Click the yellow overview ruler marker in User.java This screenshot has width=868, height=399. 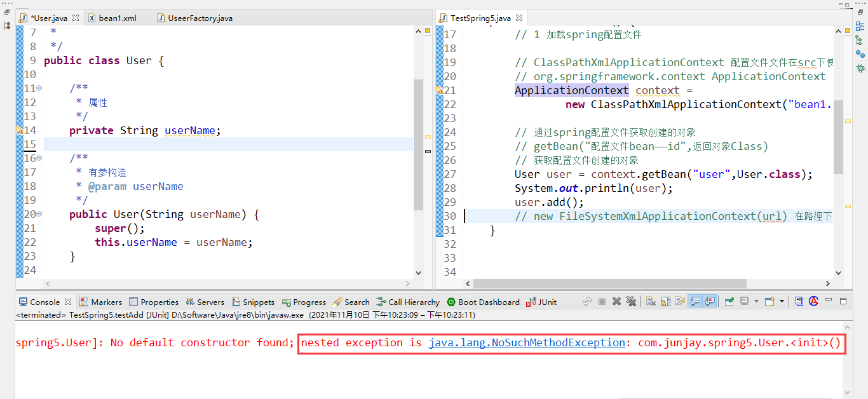click(x=428, y=137)
